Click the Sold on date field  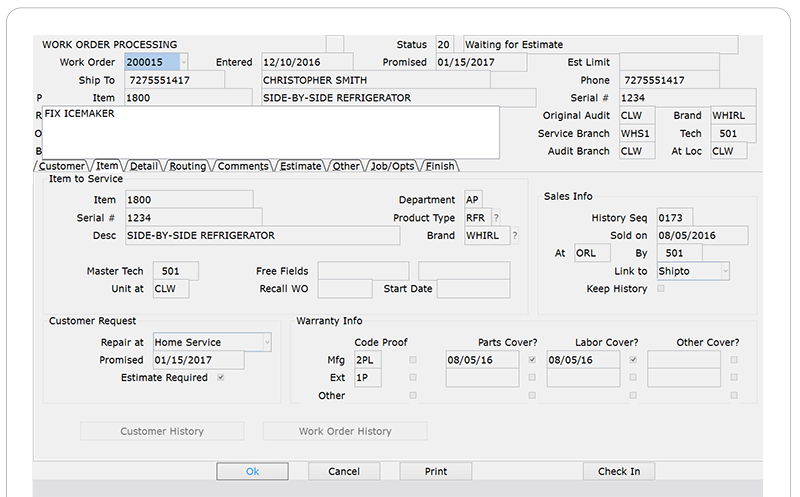tap(702, 236)
